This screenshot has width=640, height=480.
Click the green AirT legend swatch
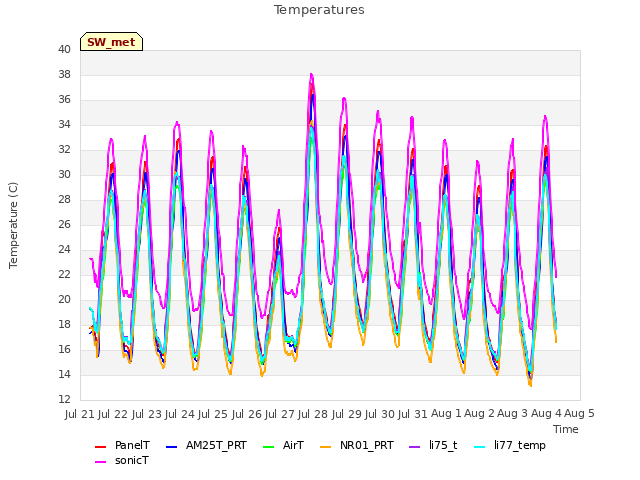coord(269,447)
